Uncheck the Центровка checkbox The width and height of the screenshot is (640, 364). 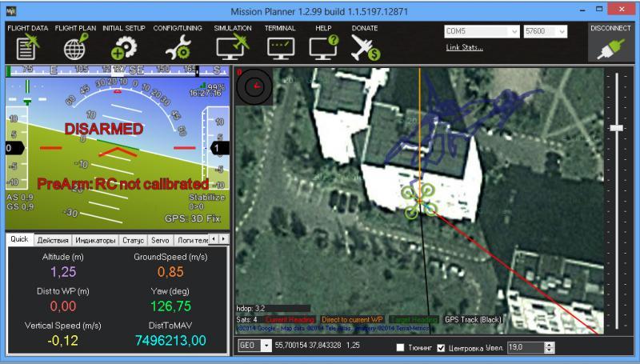[441, 348]
